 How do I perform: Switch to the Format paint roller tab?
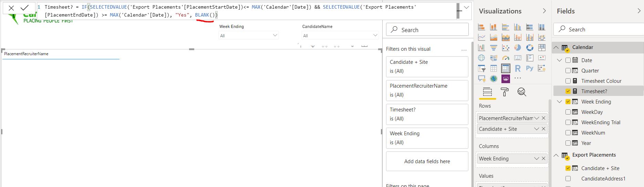(x=505, y=92)
